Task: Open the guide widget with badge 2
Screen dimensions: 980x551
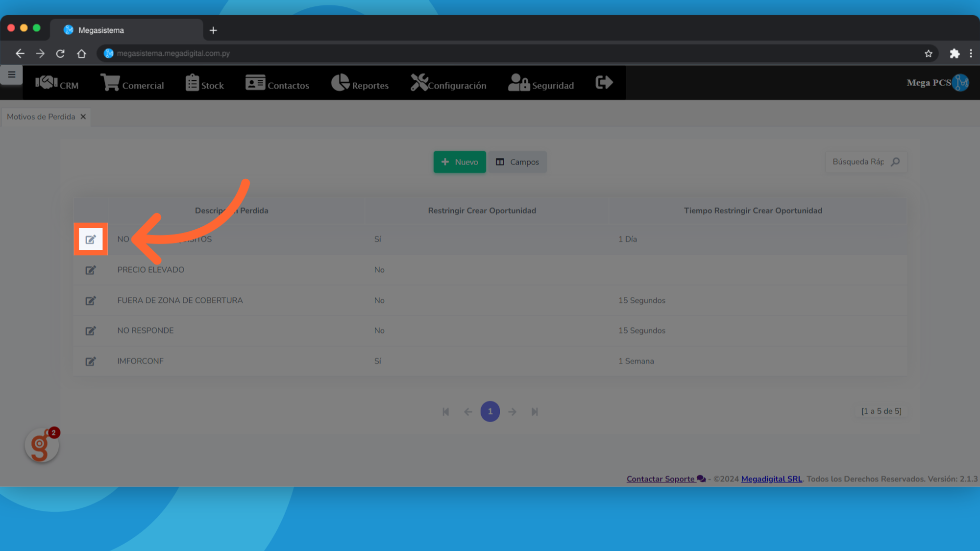Action: [x=42, y=445]
